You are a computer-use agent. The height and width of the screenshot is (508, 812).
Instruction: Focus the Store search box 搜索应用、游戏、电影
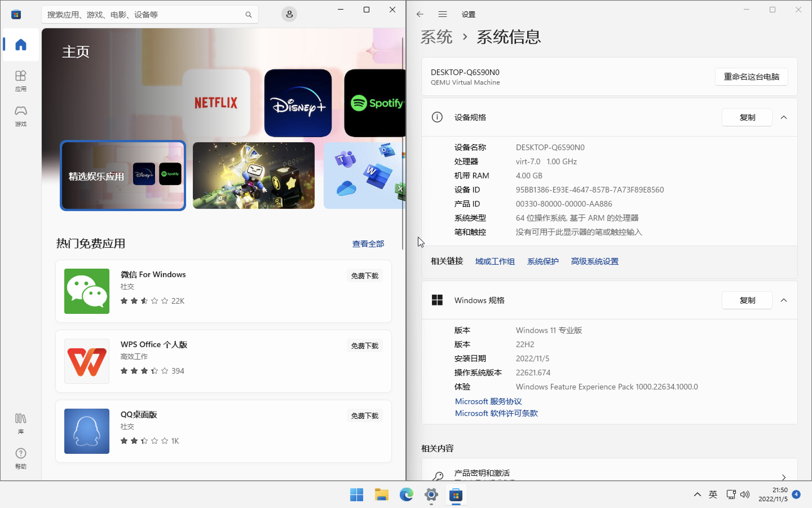click(x=150, y=14)
